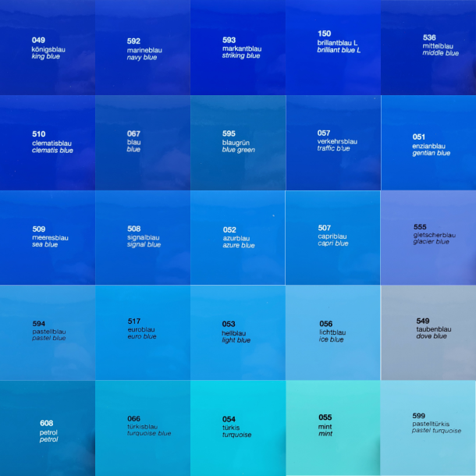Pick the 056 lichtblau ice blue swatch

pos(333,333)
